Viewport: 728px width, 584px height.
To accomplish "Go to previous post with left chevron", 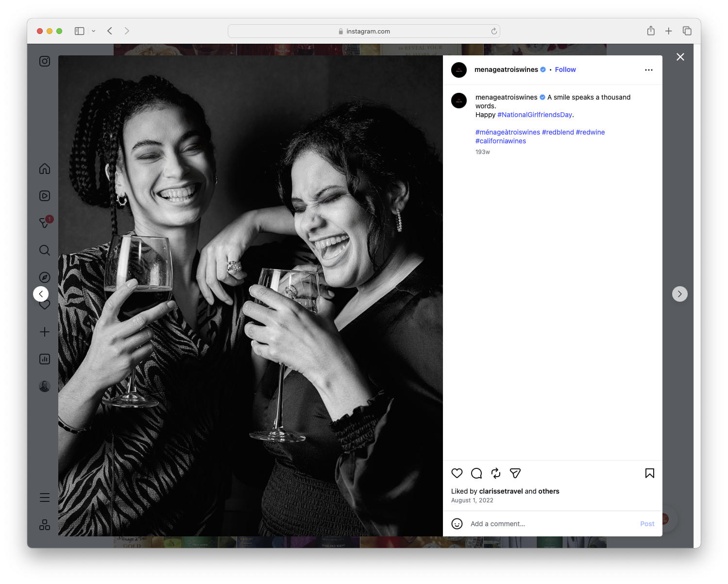I will [x=41, y=293].
